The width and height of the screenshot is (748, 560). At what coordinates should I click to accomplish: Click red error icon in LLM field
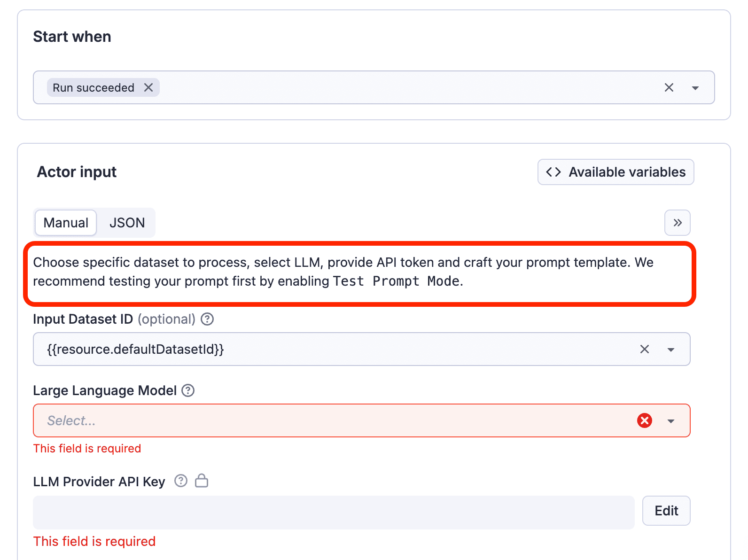click(x=645, y=420)
